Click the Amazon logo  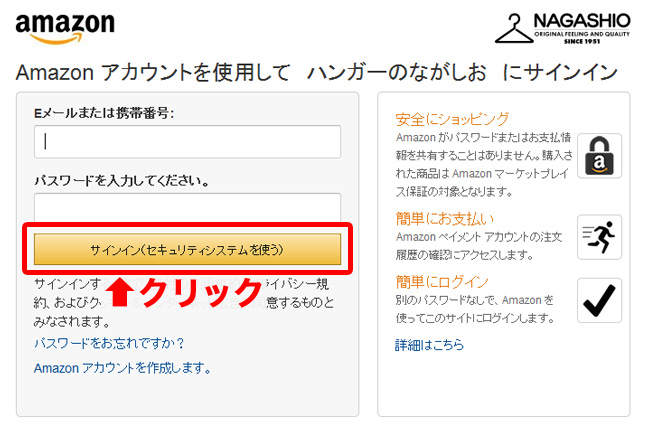(65, 28)
